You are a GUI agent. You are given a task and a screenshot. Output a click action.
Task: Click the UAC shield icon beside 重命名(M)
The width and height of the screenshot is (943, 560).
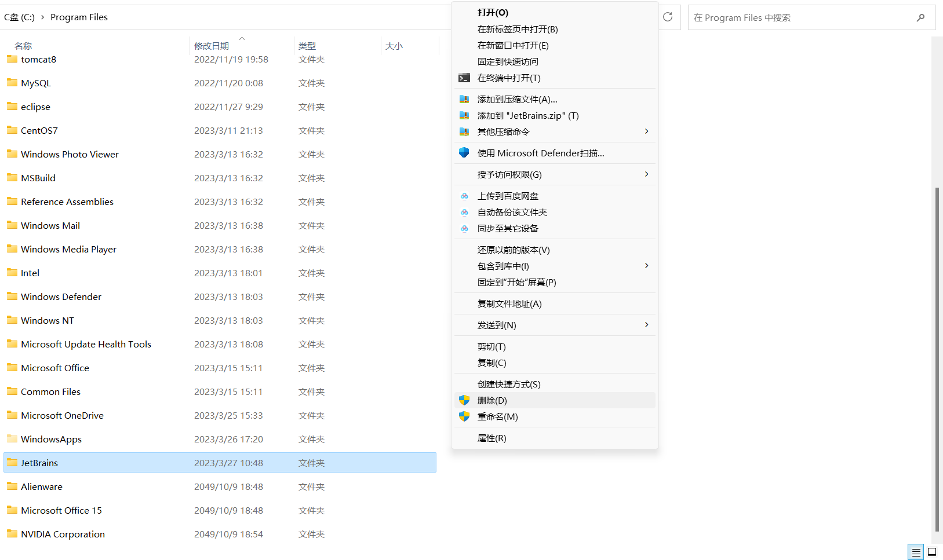pyautogui.click(x=464, y=416)
